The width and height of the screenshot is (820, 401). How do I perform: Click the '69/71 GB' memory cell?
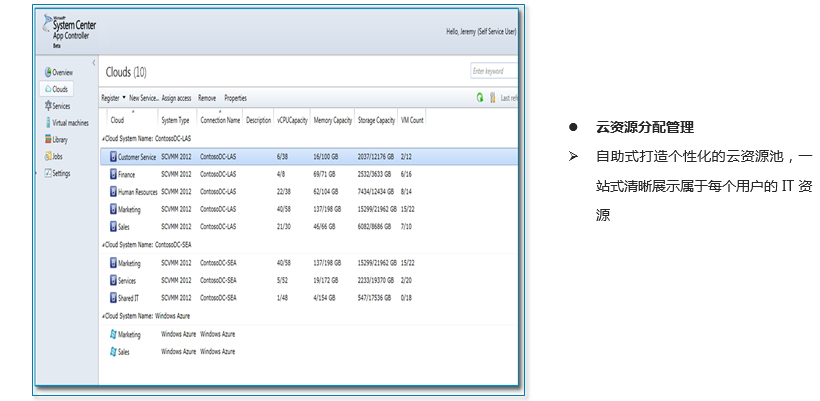pos(326,175)
